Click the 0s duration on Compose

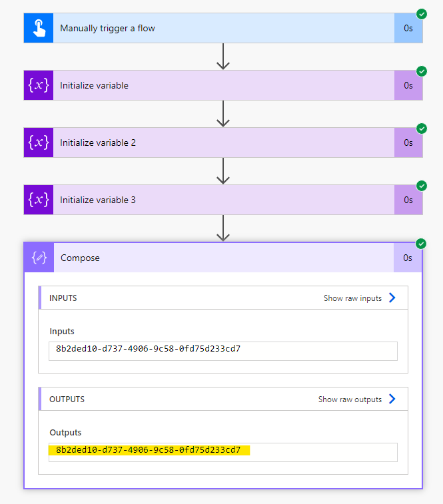pos(408,258)
